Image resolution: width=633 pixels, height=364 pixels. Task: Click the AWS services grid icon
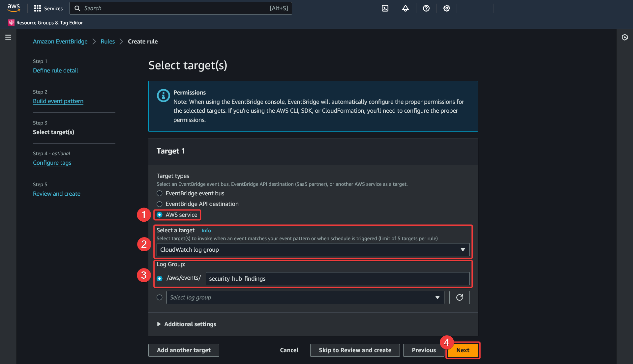37,8
